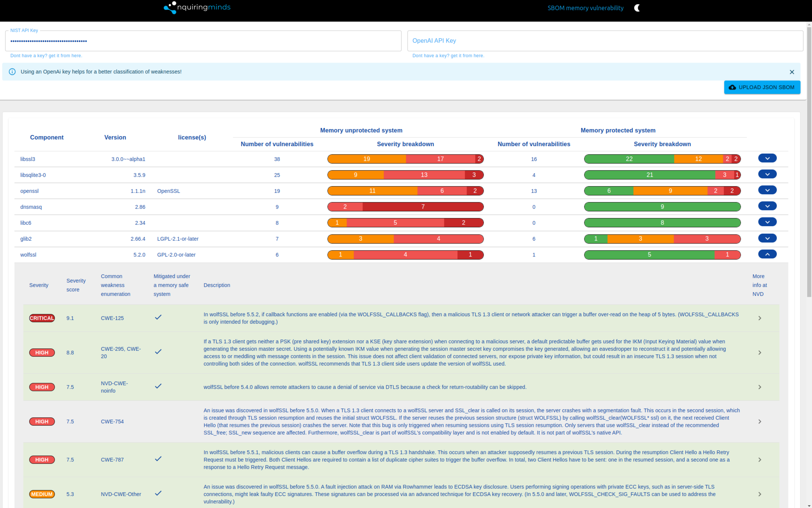Image resolution: width=812 pixels, height=508 pixels.
Task: Click the Description column header
Action: pos(217,285)
